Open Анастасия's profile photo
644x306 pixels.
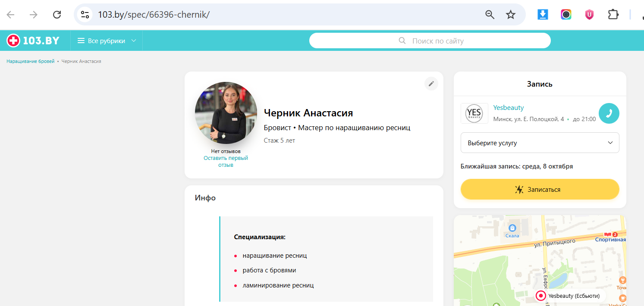pyautogui.click(x=226, y=113)
